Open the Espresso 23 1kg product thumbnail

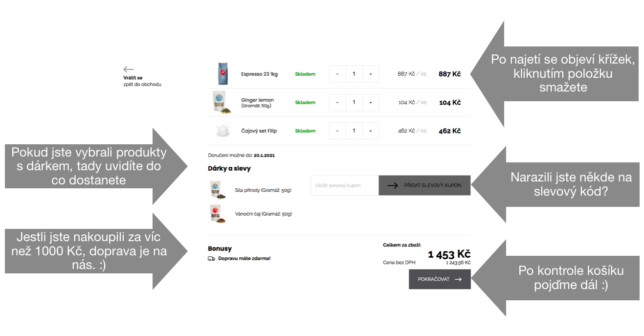point(221,74)
